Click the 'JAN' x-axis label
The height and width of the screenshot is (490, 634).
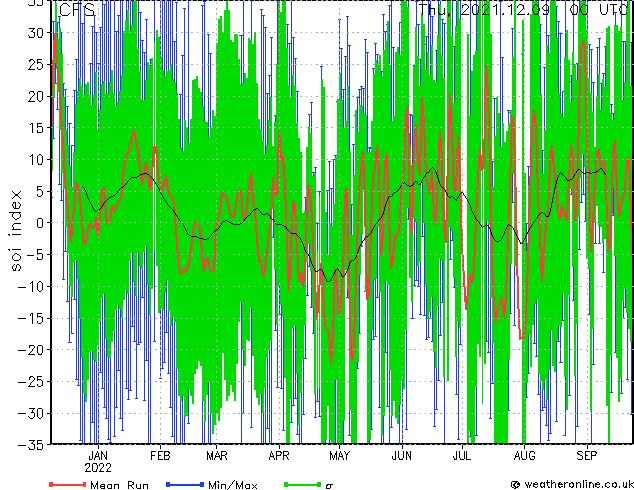pos(98,456)
